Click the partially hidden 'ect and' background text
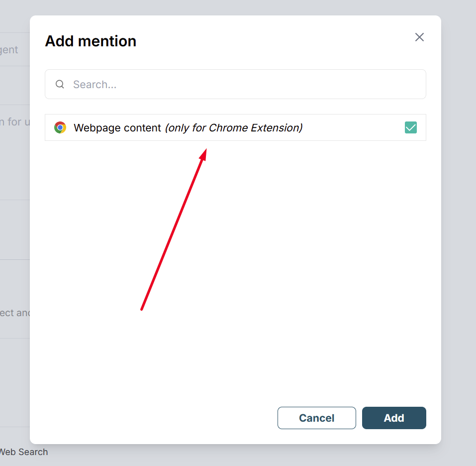Viewport: 476px width, 466px height. (x=15, y=313)
